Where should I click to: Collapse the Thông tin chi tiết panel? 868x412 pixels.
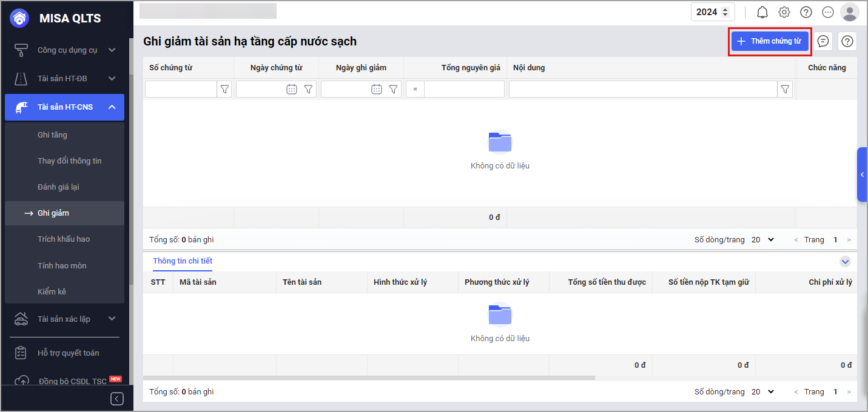[x=845, y=262]
